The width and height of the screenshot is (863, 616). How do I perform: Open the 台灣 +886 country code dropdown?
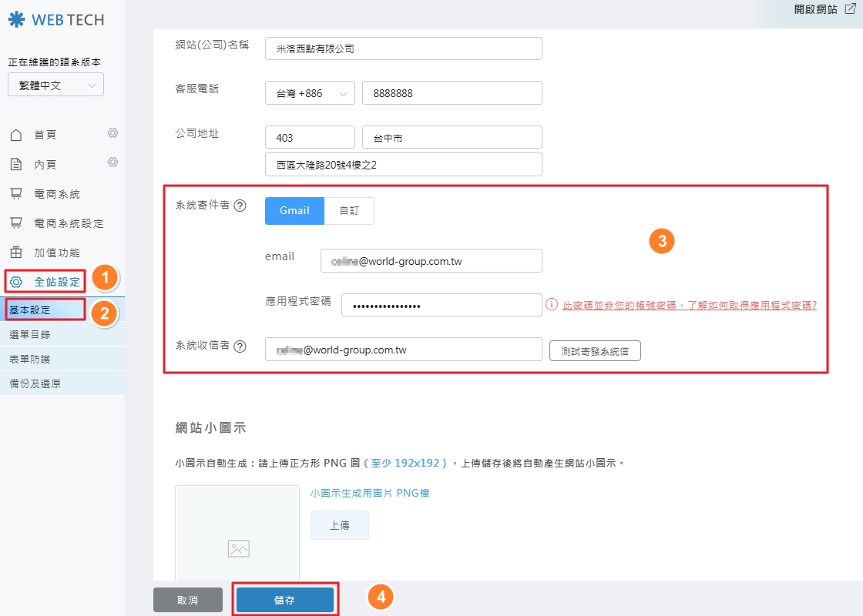pos(309,92)
